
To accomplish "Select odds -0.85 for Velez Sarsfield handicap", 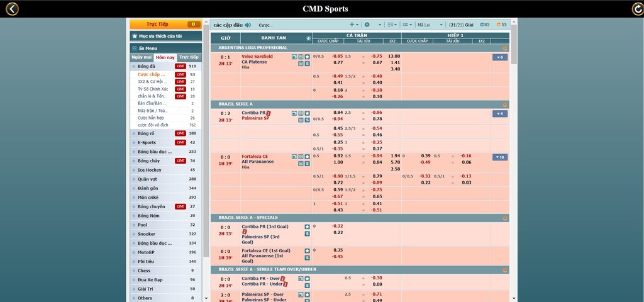I will pos(338,56).
